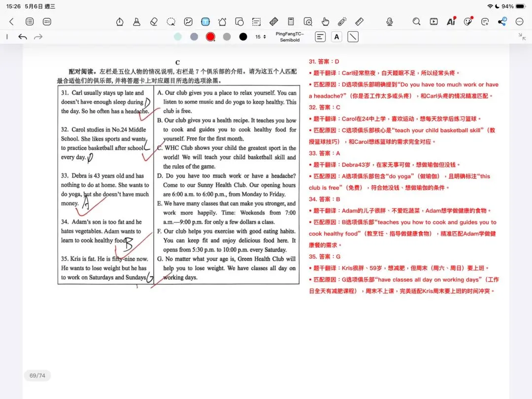Select the hand pointer tool
This screenshot has width=532, height=399.
coord(325,22)
